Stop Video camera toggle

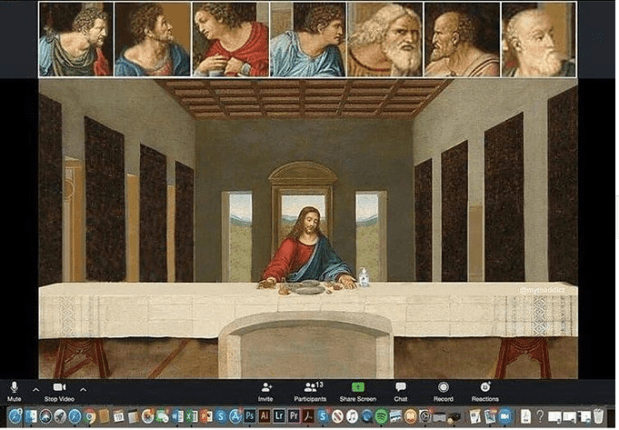59,391
